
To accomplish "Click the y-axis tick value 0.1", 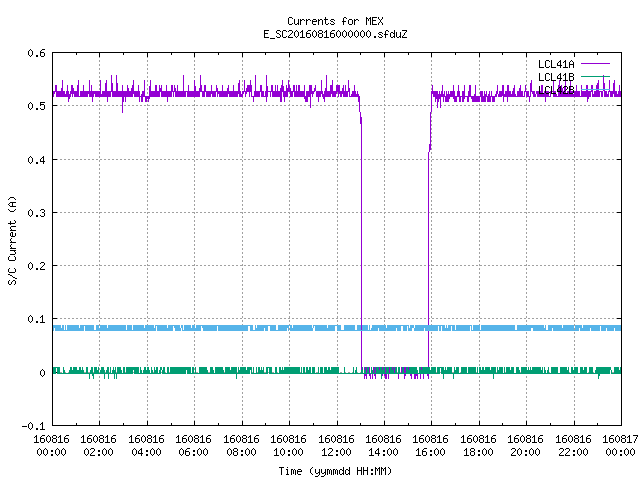I will (36, 319).
